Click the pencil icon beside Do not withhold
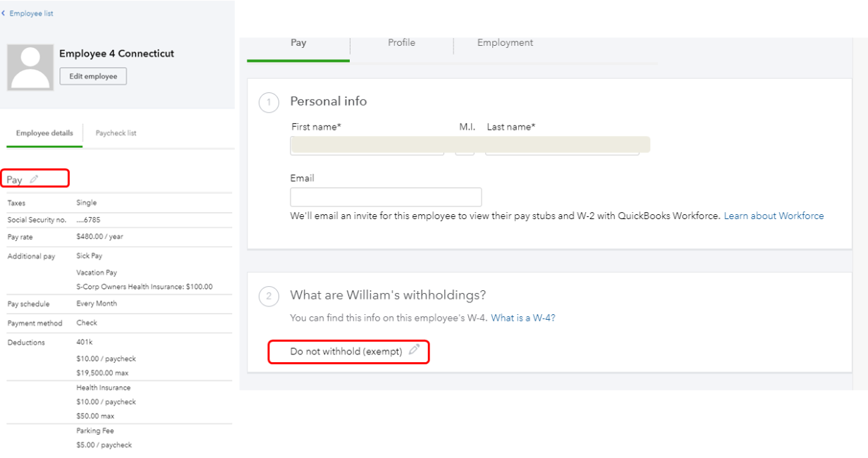This screenshot has height=458, width=868. (415, 349)
